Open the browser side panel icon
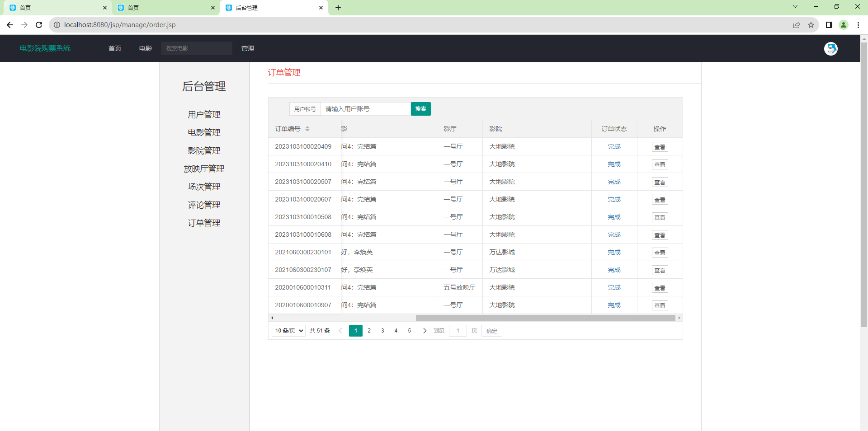The height and width of the screenshot is (431, 868). pyautogui.click(x=829, y=25)
